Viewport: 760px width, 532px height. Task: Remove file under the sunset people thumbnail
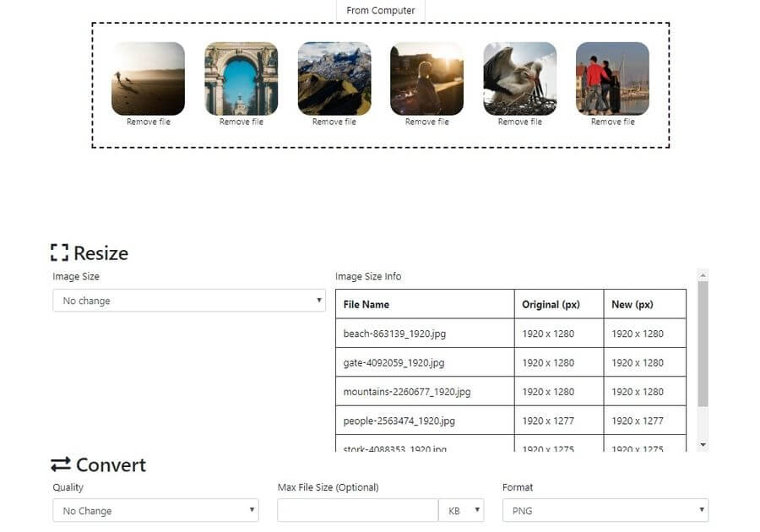coord(426,122)
